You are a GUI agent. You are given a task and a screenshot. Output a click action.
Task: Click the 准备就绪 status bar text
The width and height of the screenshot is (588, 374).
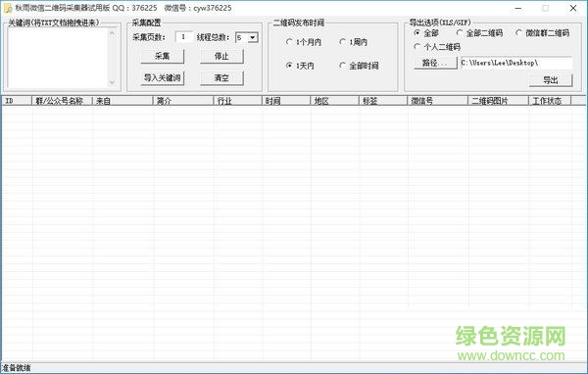17,368
